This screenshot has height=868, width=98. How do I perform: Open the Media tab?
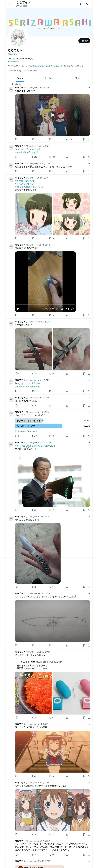point(78,78)
